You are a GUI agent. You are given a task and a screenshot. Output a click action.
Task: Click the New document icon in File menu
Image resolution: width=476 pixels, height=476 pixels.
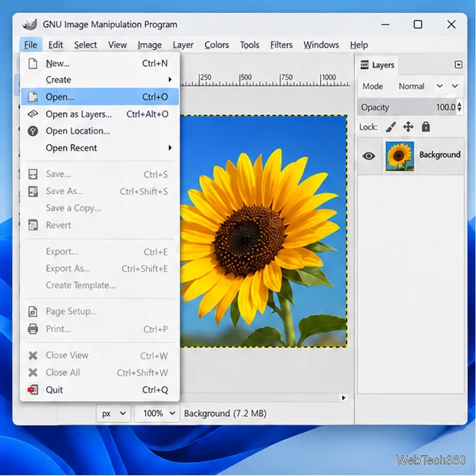[32, 64]
